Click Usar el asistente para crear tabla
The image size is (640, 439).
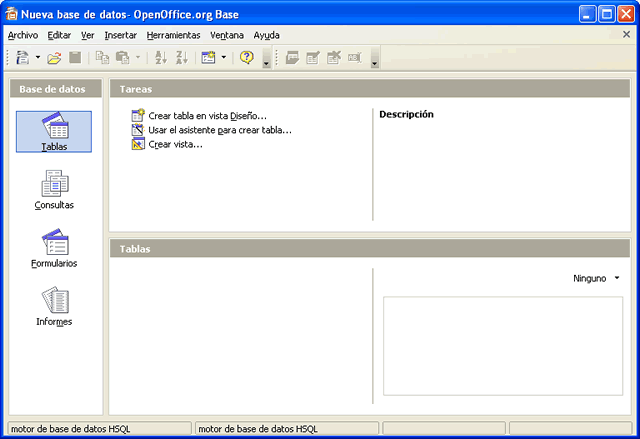point(220,130)
